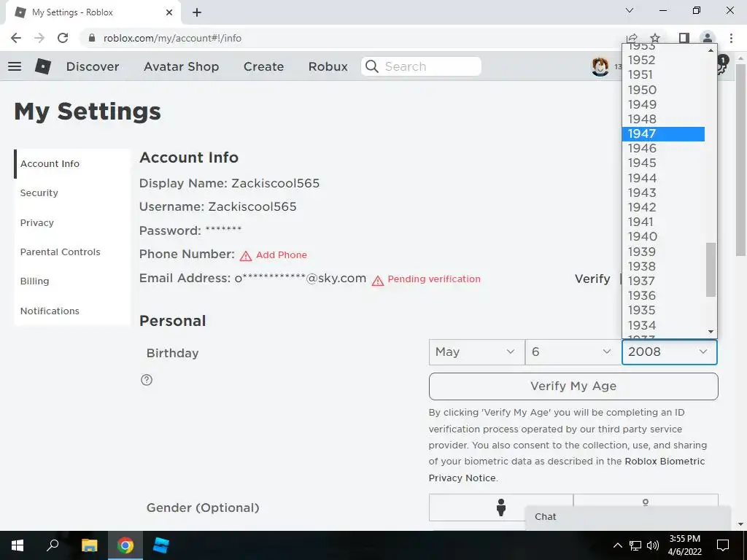Viewport: 747px width, 560px height.
Task: Open a new browser tab
Action: pyautogui.click(x=197, y=13)
